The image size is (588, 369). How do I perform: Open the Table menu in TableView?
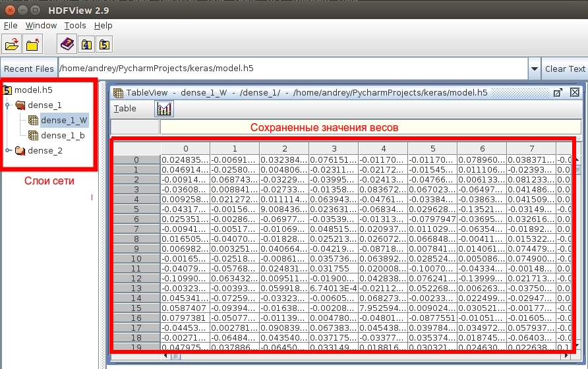tap(125, 109)
